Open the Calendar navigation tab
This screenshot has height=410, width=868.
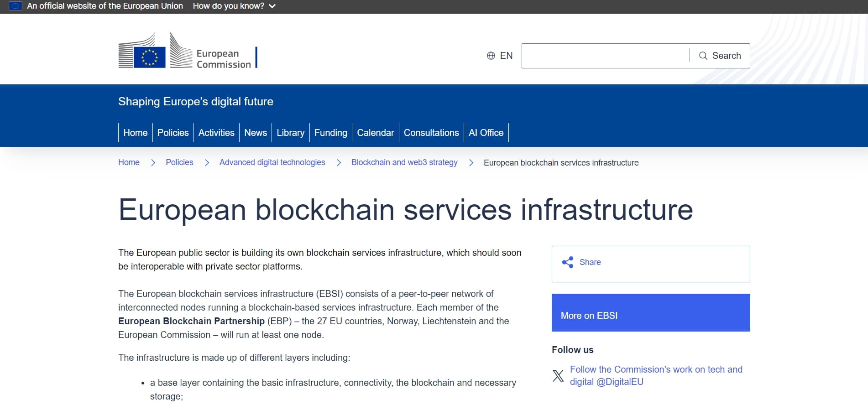pyautogui.click(x=376, y=133)
